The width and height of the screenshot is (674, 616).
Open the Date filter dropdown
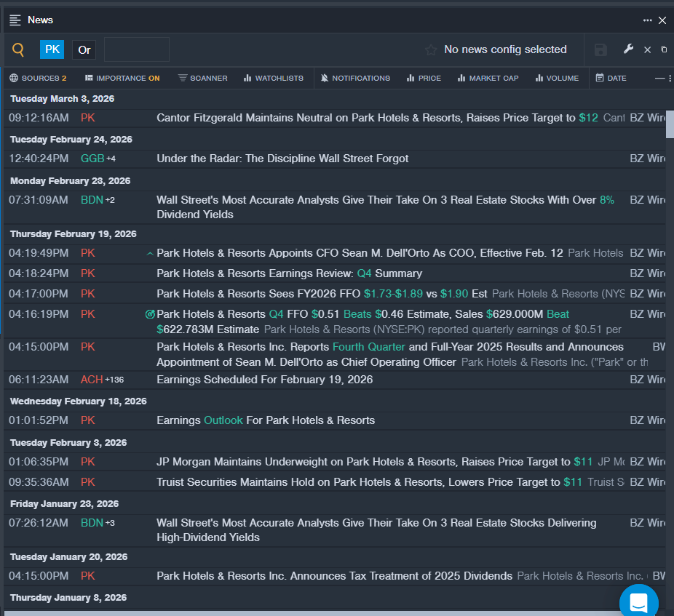click(x=611, y=78)
